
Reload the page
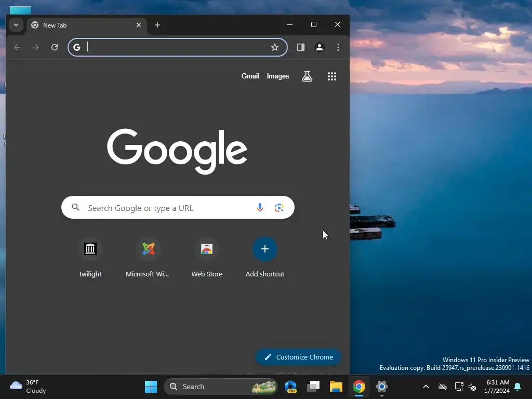54,47
